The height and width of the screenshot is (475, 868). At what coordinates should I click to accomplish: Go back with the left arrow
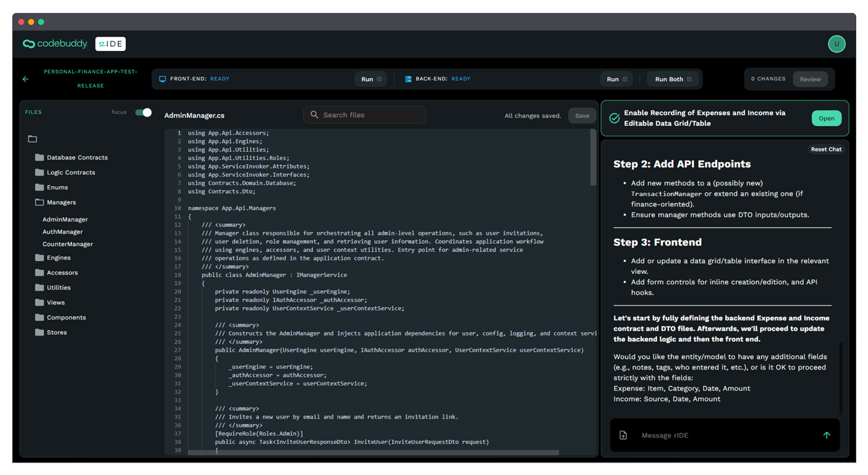(25, 79)
